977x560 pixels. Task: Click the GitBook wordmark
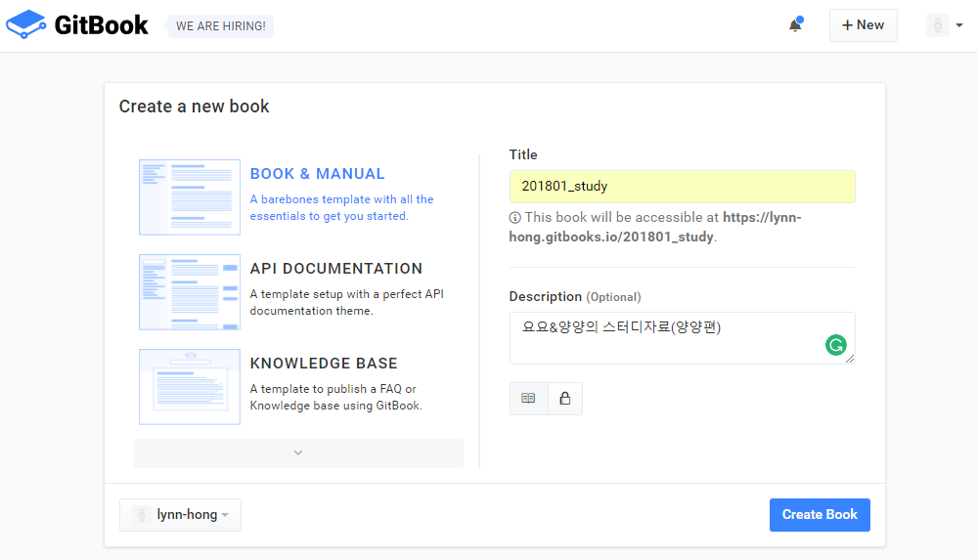[x=101, y=24]
